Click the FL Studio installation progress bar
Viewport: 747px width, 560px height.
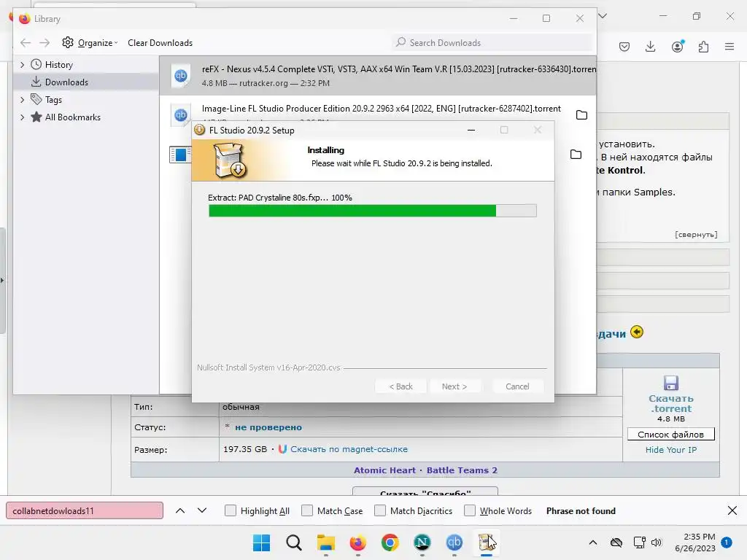[373, 211]
